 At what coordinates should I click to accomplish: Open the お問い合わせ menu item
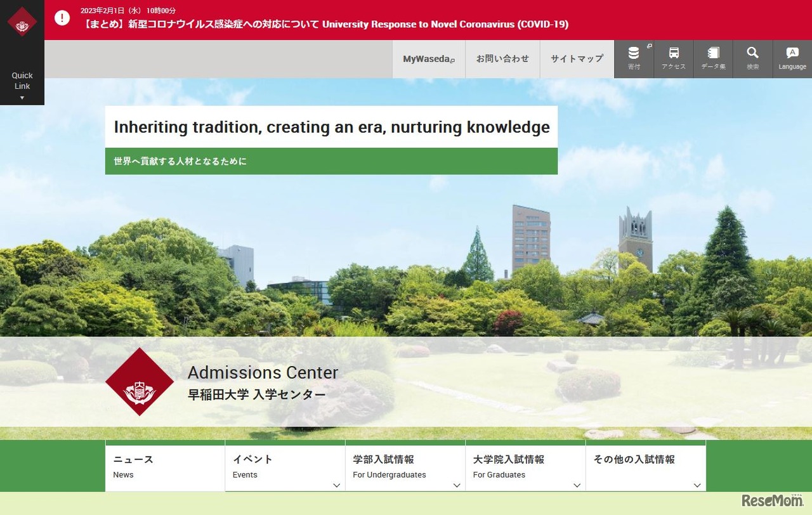tap(502, 58)
